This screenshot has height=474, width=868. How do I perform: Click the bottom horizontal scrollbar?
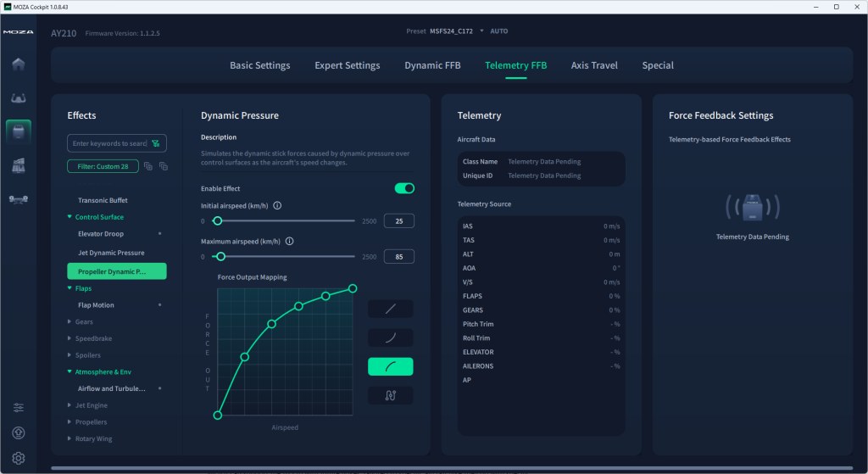click(452, 468)
